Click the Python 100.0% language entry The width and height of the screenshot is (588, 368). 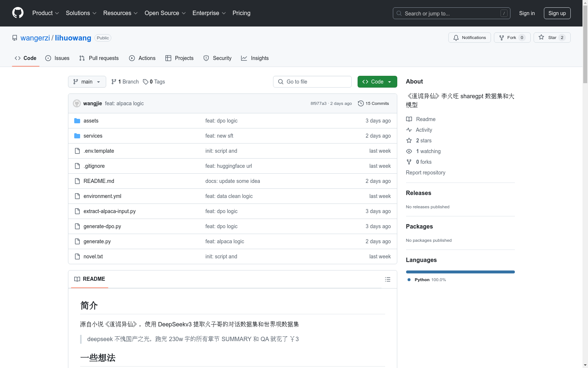tap(427, 280)
